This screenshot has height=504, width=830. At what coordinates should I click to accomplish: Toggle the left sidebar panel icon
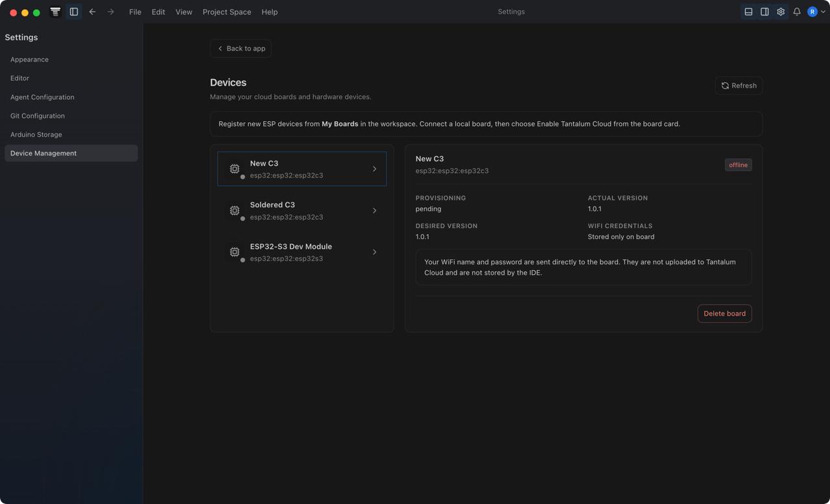coord(74,12)
